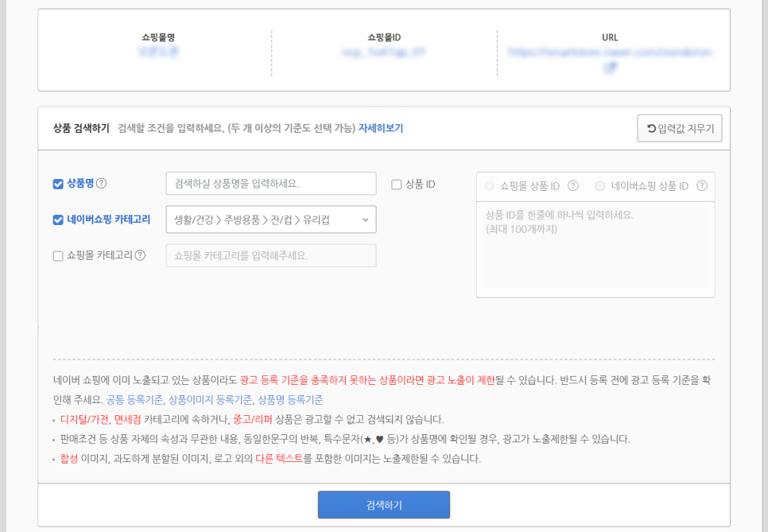
Task: Focus the 상품명 search input field
Action: coord(271,183)
